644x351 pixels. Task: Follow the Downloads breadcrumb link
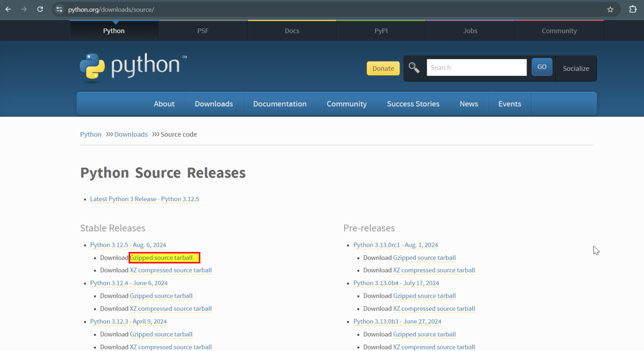pyautogui.click(x=131, y=134)
